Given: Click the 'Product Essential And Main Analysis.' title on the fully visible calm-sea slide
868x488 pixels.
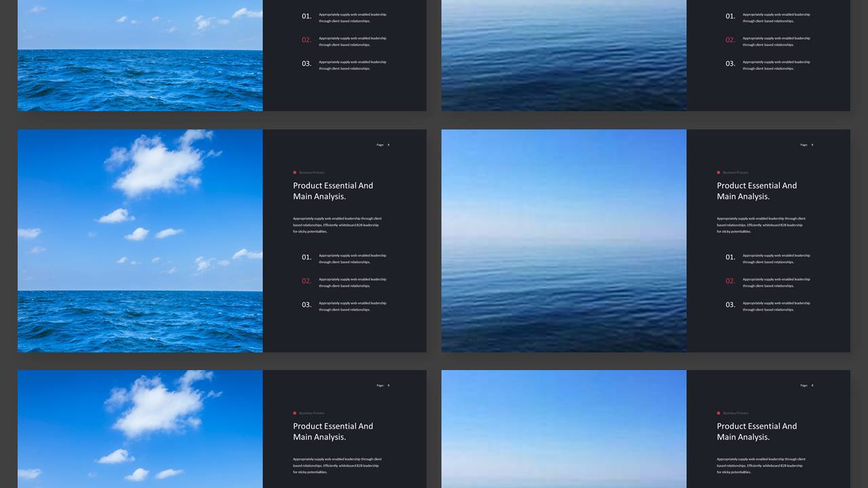Looking at the screenshot, I should (x=757, y=191).
